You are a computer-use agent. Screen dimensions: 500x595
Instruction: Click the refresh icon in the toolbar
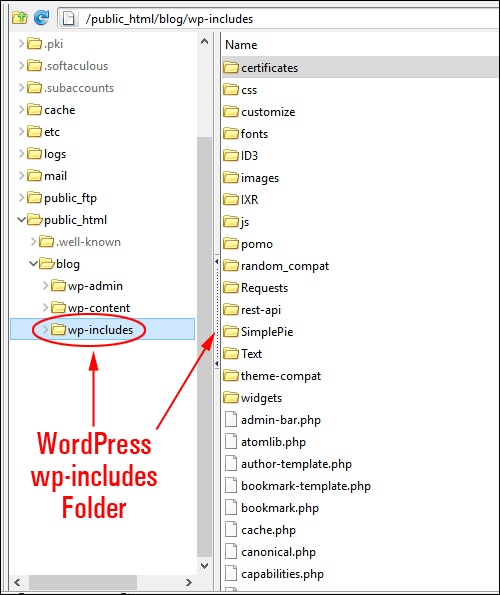tap(41, 17)
